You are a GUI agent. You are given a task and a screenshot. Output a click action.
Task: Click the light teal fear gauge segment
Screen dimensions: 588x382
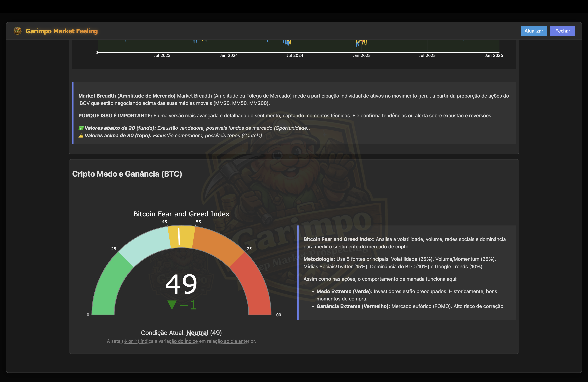point(146,245)
